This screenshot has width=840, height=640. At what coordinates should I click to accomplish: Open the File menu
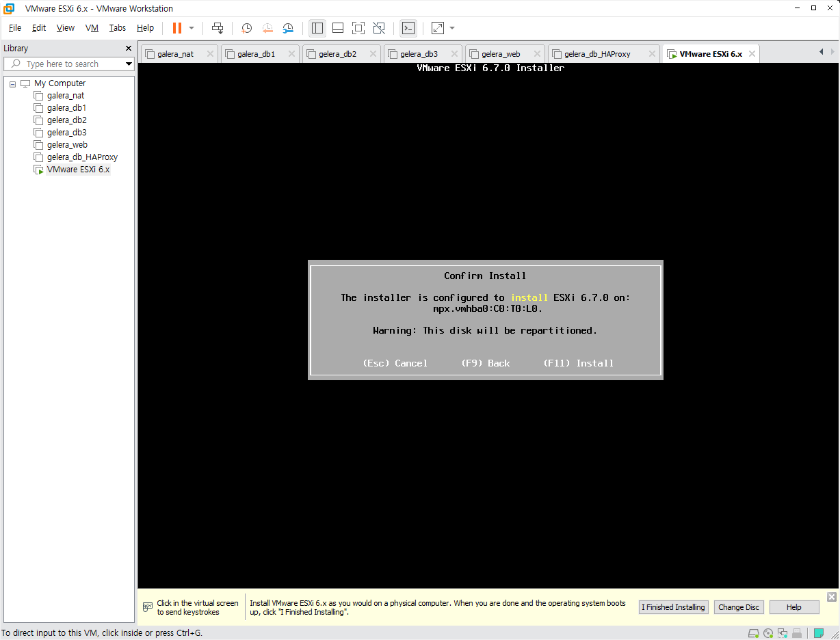15,28
